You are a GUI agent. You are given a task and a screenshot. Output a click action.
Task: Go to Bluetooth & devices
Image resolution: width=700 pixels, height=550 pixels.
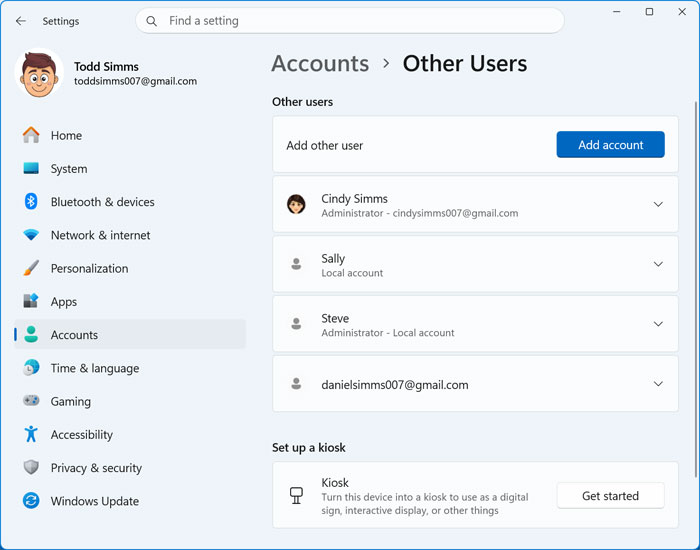[x=102, y=202]
